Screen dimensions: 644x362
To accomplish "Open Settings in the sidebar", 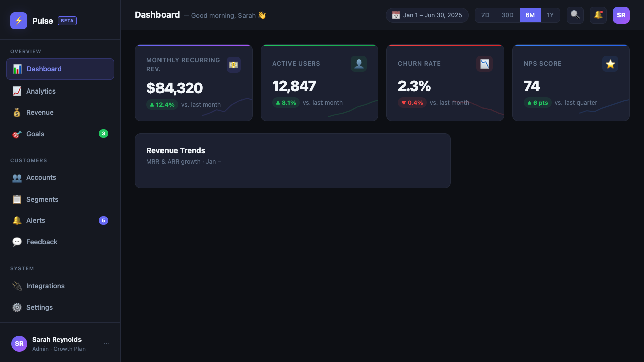I will click(x=60, y=307).
